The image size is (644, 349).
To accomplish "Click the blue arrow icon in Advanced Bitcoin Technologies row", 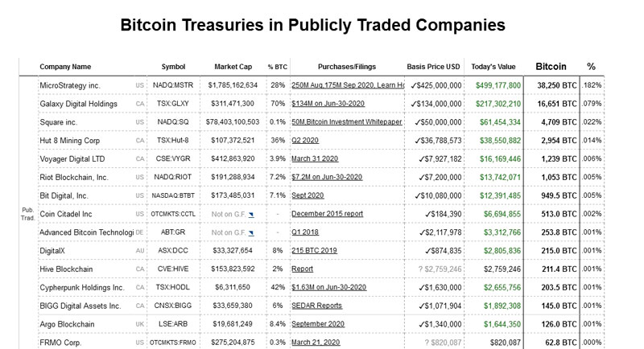I will (x=252, y=233).
